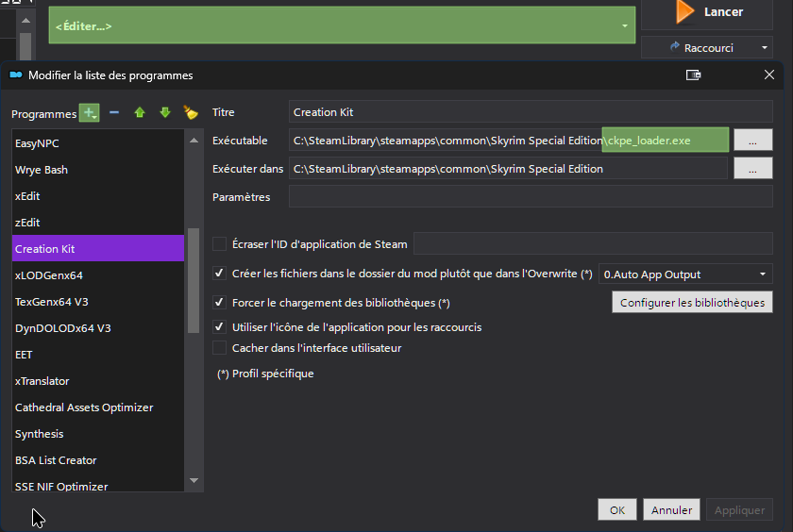Click the programs list scrollbar thumb

click(194, 280)
